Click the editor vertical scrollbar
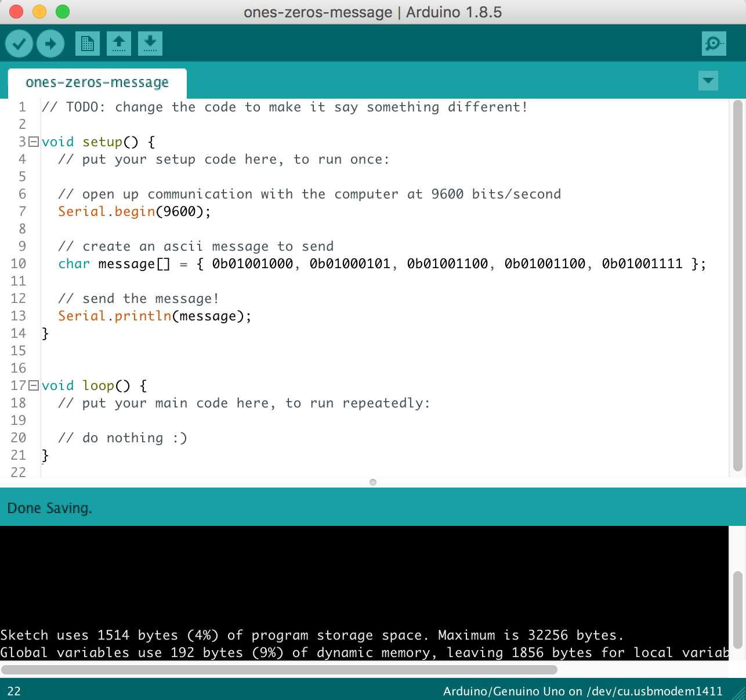The width and height of the screenshot is (746, 700). (737, 286)
